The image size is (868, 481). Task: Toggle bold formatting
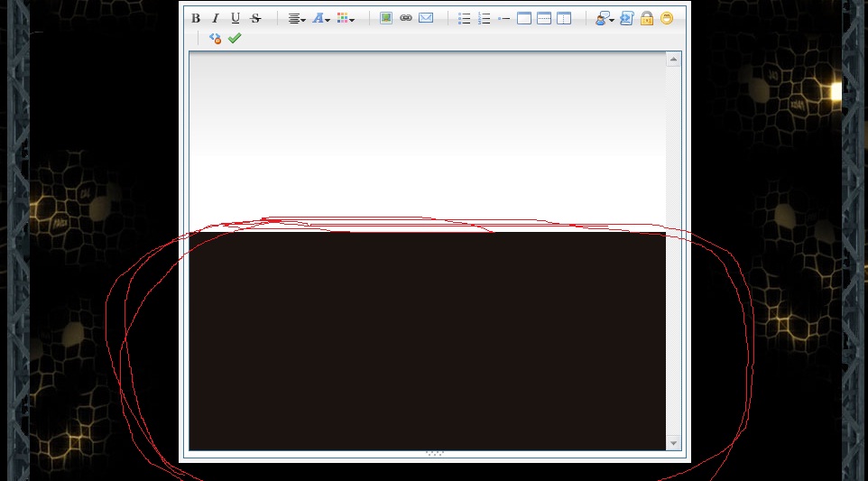point(196,18)
